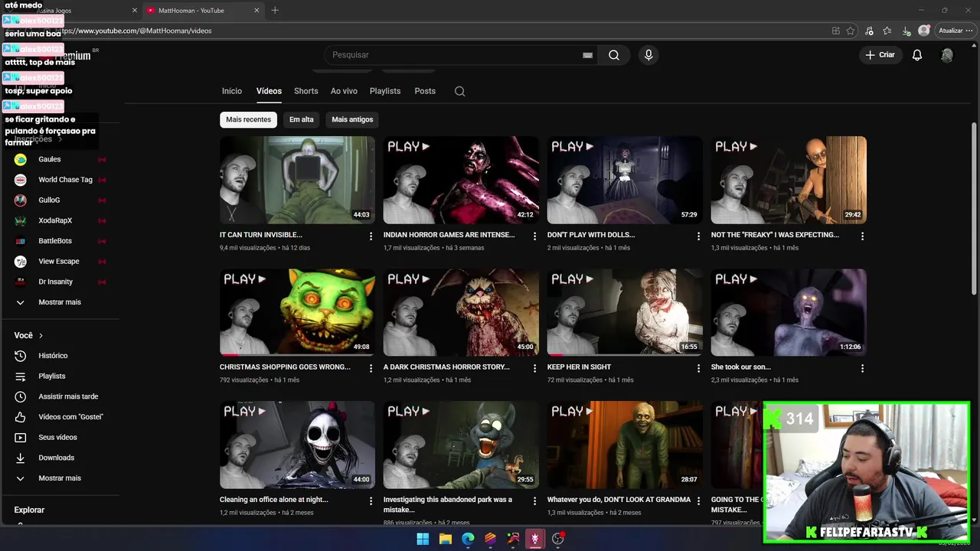Activate voice search microphone
980x551 pixels.
click(x=648, y=55)
